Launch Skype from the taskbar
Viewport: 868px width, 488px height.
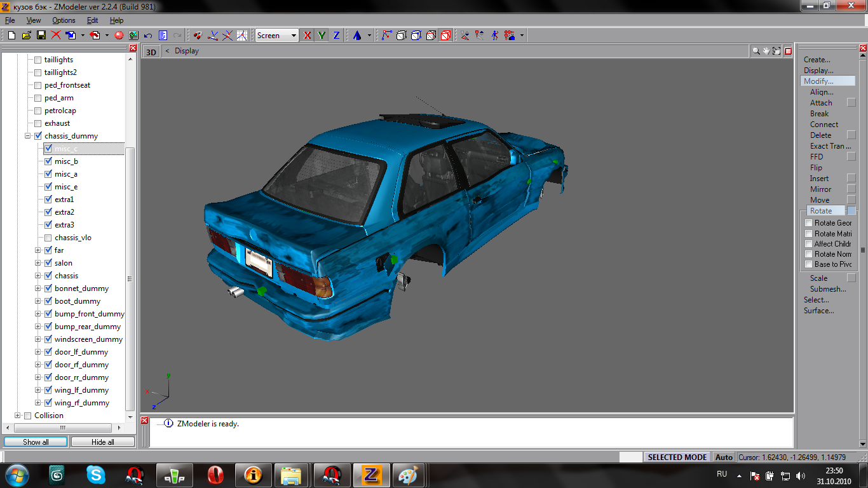(x=96, y=475)
